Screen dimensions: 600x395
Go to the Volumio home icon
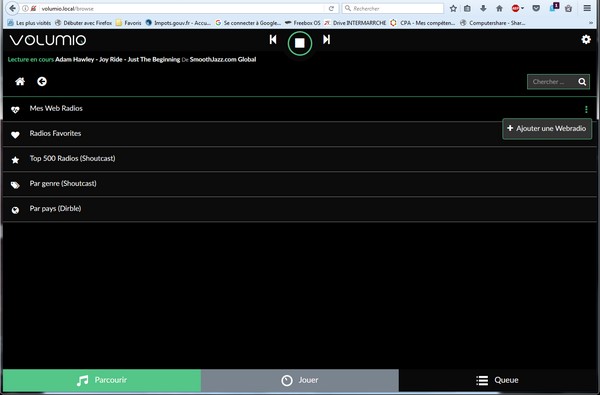pos(20,81)
